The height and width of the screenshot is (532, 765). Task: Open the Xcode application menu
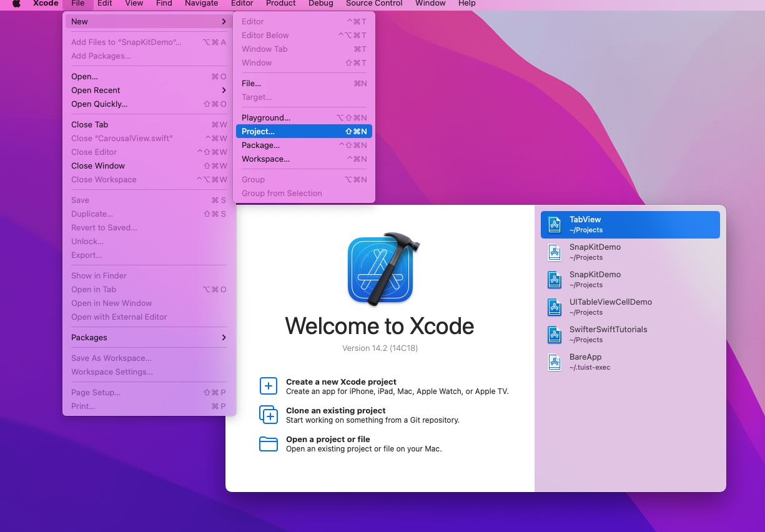point(46,3)
